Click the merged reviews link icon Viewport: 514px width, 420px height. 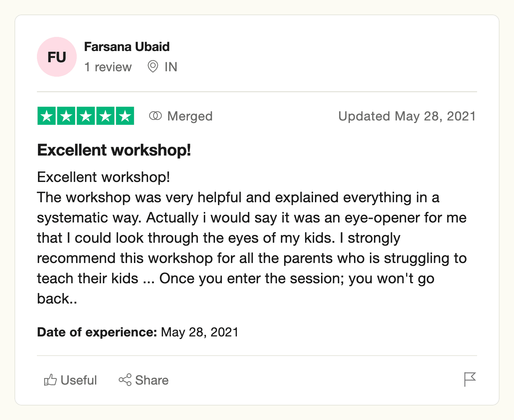(156, 116)
